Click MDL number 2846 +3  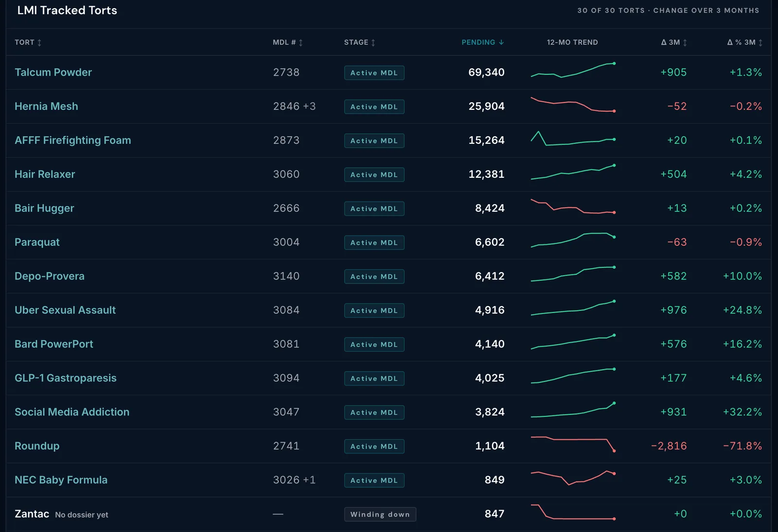pyautogui.click(x=294, y=106)
